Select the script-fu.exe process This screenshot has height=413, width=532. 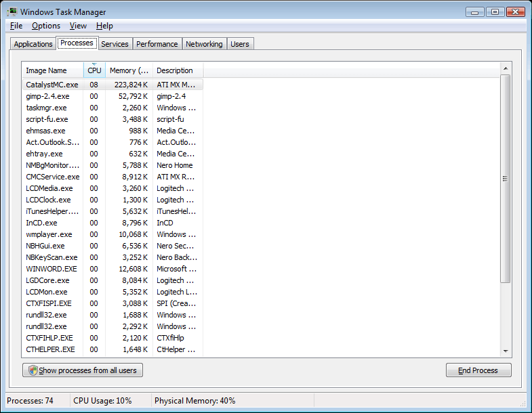pyautogui.click(x=112, y=119)
